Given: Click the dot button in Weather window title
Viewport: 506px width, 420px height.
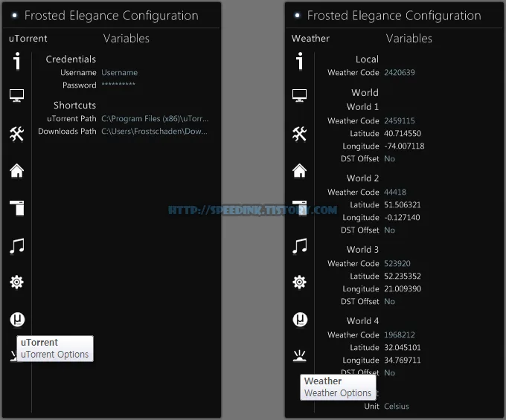Looking at the screenshot, I should pyautogui.click(x=297, y=15).
